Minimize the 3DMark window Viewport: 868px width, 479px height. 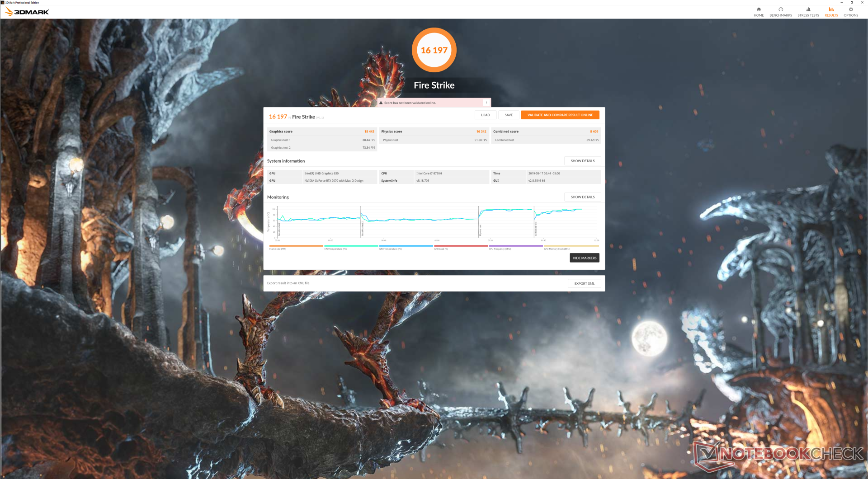coord(841,2)
